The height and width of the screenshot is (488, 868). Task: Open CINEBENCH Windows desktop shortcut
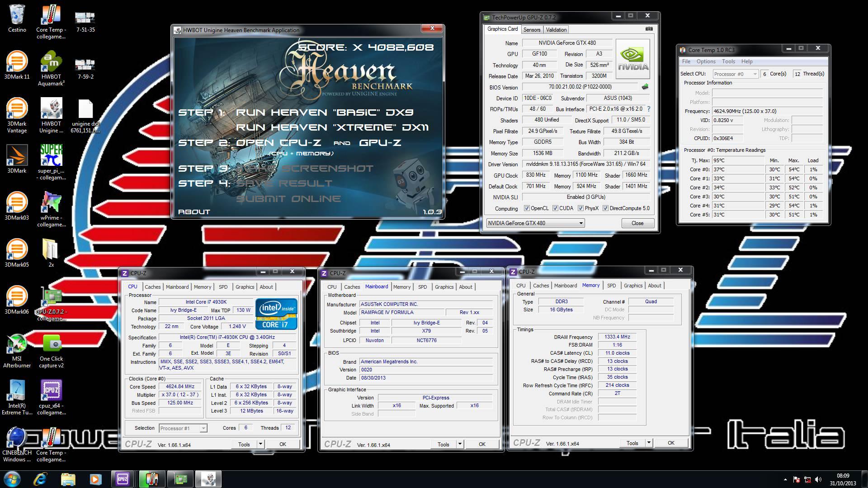click(17, 445)
